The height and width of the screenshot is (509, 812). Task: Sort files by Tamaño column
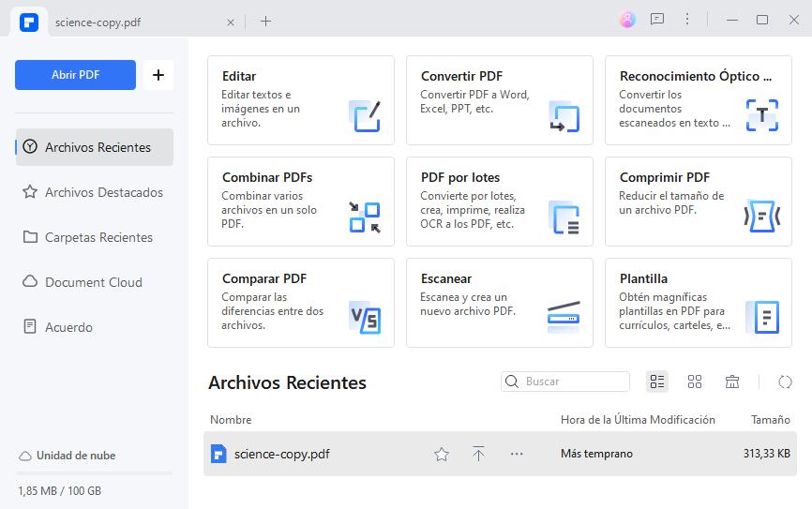tap(770, 420)
